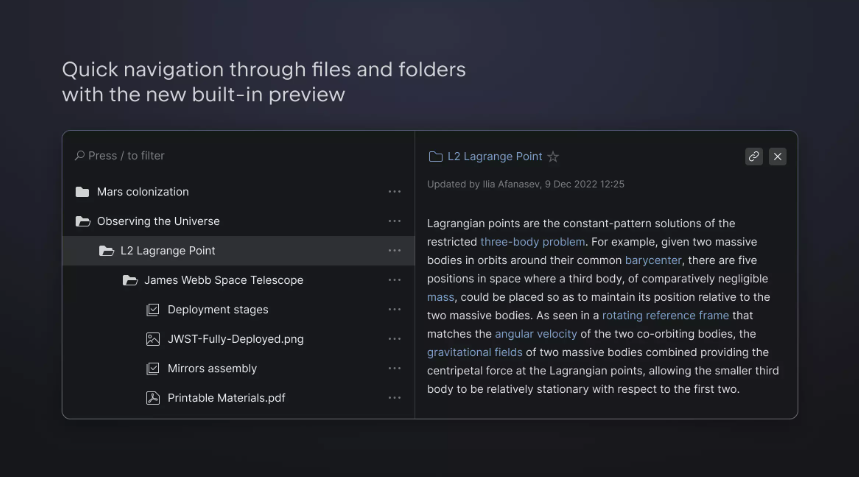
Task: Collapse the James Webb Space Telescope folder
Action: 130,280
